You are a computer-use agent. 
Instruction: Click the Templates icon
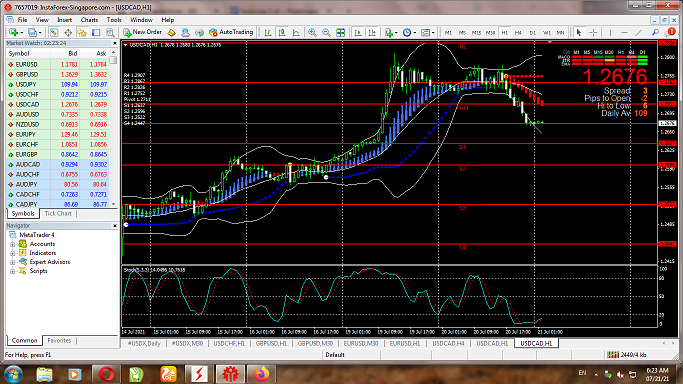(x=426, y=32)
